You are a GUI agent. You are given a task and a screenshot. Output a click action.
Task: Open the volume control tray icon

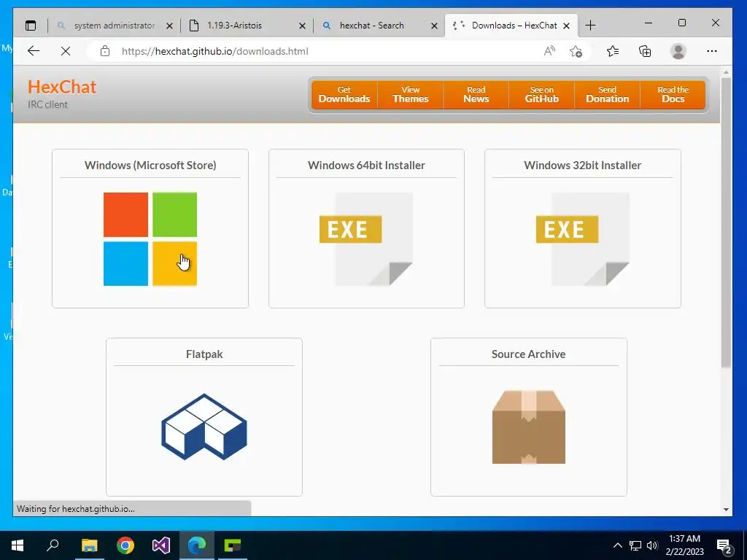[x=652, y=545]
